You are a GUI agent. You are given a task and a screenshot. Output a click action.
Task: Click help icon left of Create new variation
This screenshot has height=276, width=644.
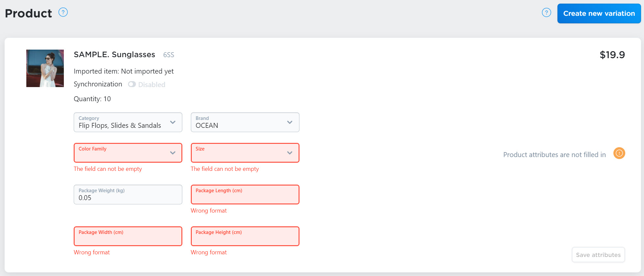tap(546, 13)
